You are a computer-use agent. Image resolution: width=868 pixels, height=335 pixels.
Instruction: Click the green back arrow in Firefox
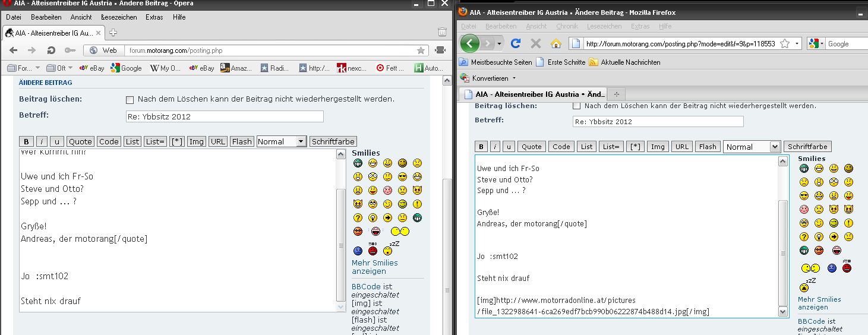470,43
